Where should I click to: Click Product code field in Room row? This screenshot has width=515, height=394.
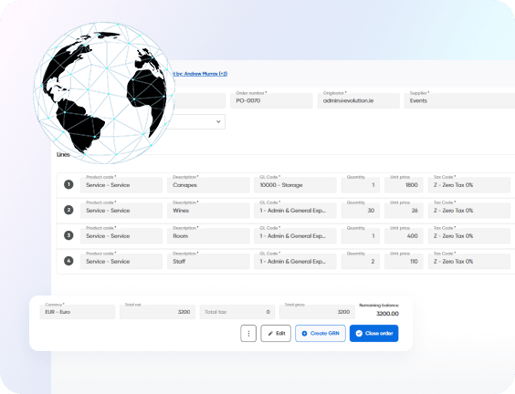point(121,236)
